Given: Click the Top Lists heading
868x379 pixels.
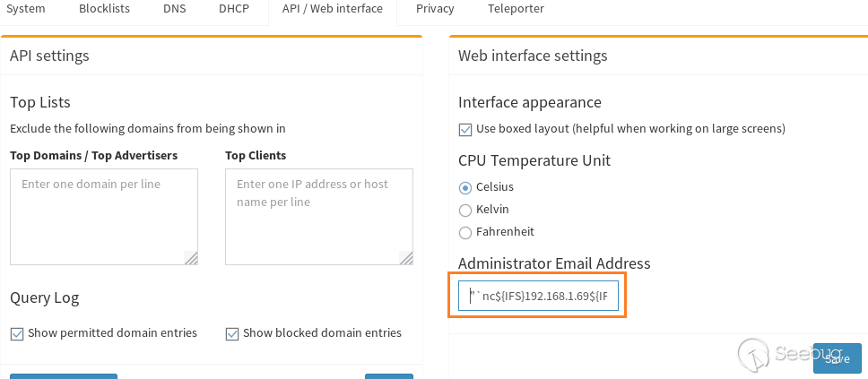Looking at the screenshot, I should (39, 102).
